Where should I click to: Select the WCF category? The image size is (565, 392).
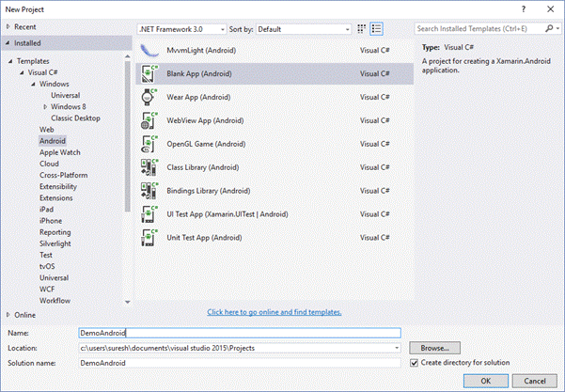(x=47, y=290)
